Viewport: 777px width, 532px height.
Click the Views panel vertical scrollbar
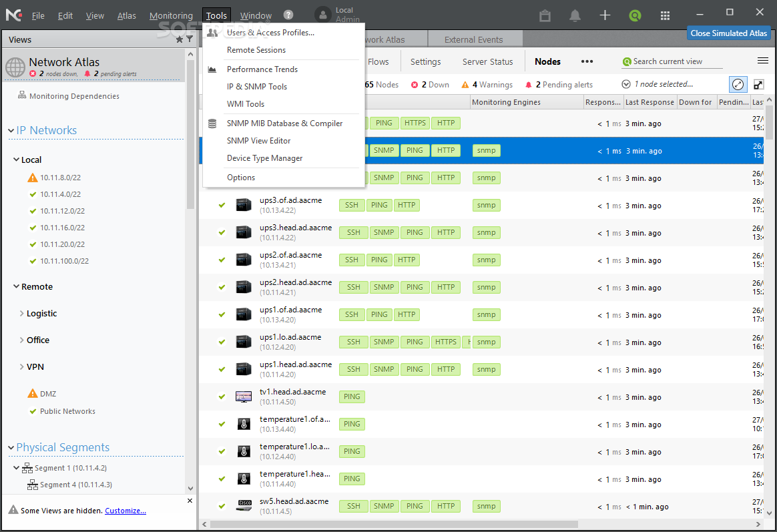coord(191,134)
